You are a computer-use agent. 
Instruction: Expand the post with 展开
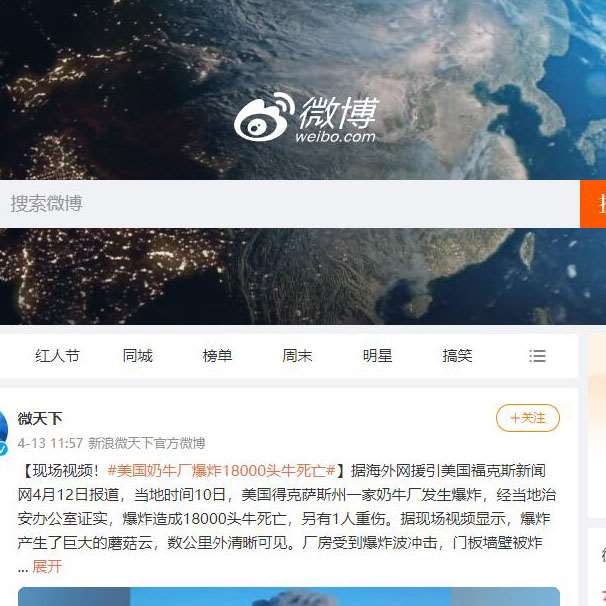47,567
